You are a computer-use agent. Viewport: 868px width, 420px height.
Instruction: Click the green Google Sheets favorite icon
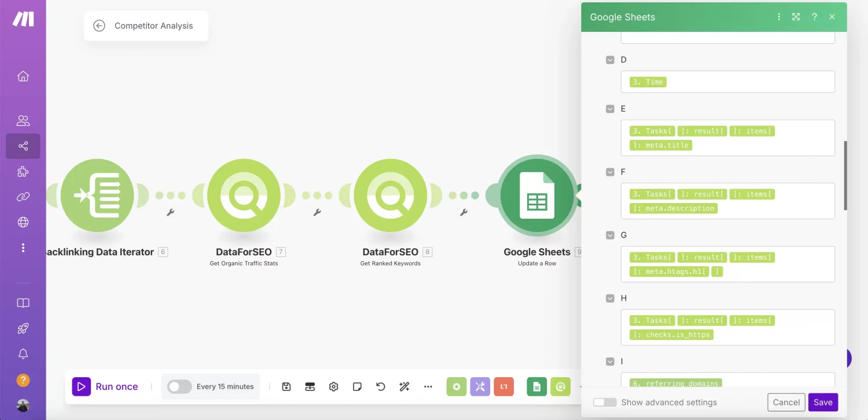(x=537, y=386)
